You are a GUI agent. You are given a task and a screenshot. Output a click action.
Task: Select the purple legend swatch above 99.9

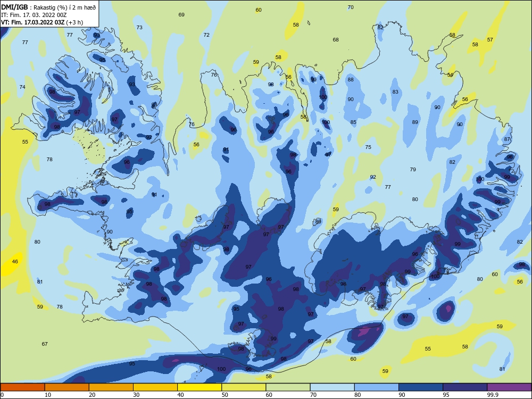click(x=509, y=387)
